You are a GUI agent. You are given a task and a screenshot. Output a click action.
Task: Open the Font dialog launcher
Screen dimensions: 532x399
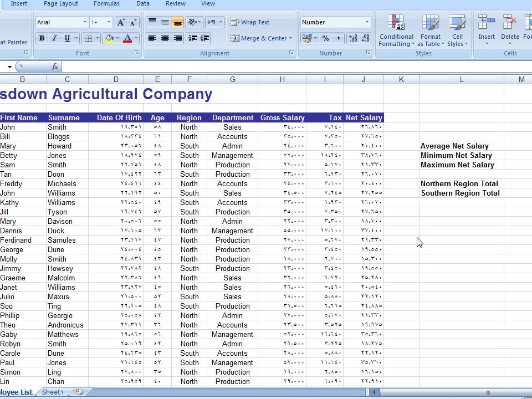click(137, 53)
